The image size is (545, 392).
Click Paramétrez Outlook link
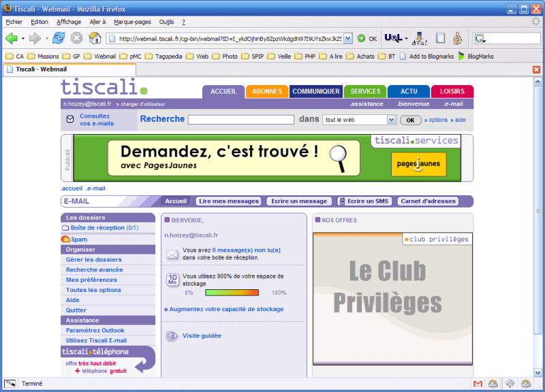[x=95, y=330]
